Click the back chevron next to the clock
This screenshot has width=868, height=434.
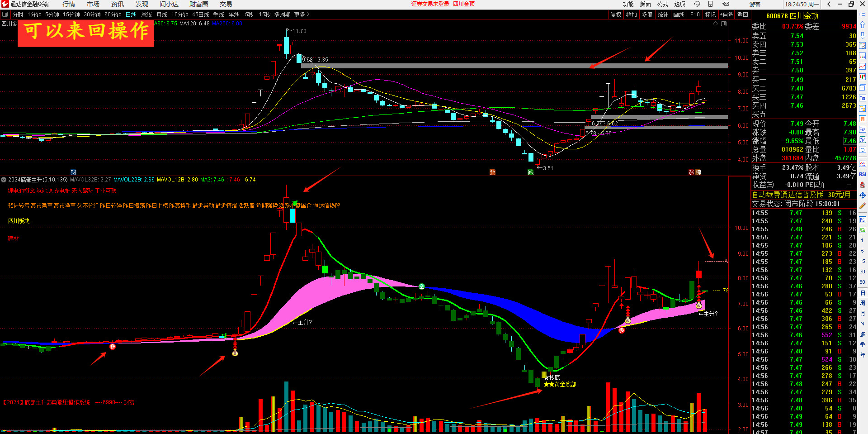tap(829, 4)
